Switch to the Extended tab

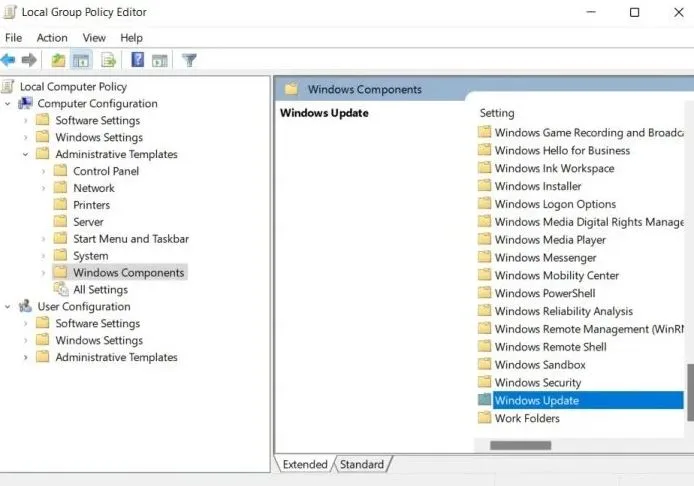coord(305,464)
